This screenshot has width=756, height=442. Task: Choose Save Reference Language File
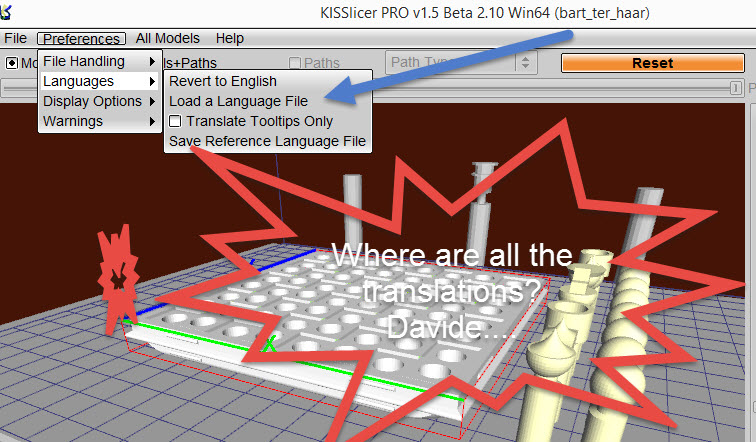coord(268,141)
